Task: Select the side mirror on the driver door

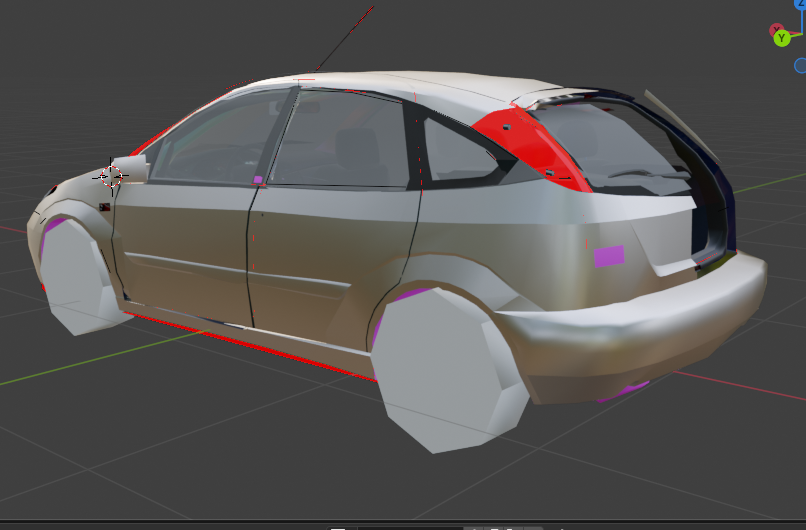Action: [131, 168]
